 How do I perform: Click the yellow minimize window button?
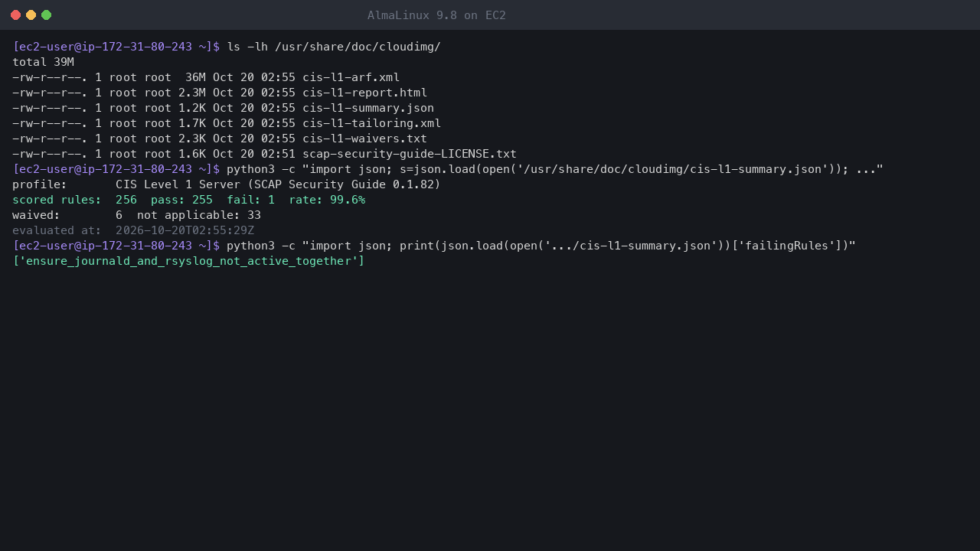point(31,15)
